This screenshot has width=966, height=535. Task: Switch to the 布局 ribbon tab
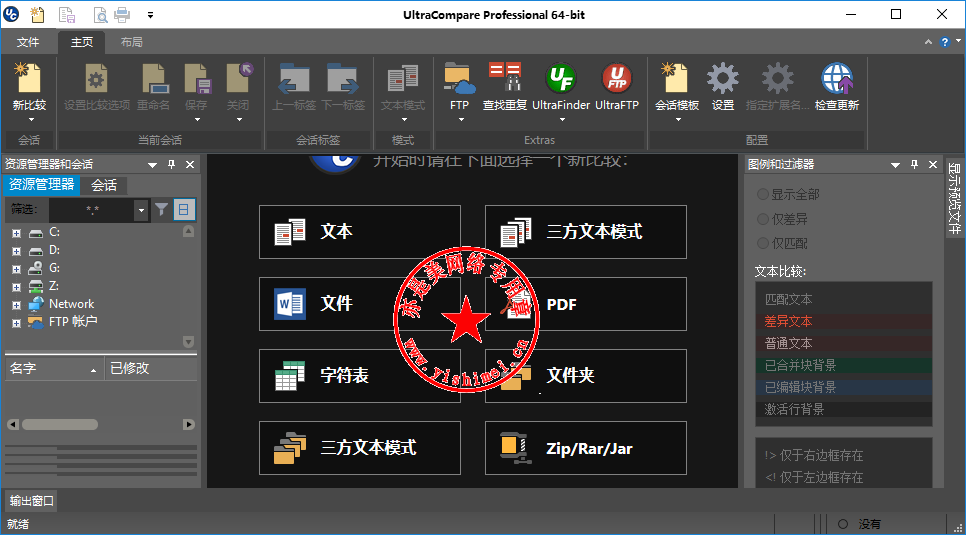pos(131,42)
